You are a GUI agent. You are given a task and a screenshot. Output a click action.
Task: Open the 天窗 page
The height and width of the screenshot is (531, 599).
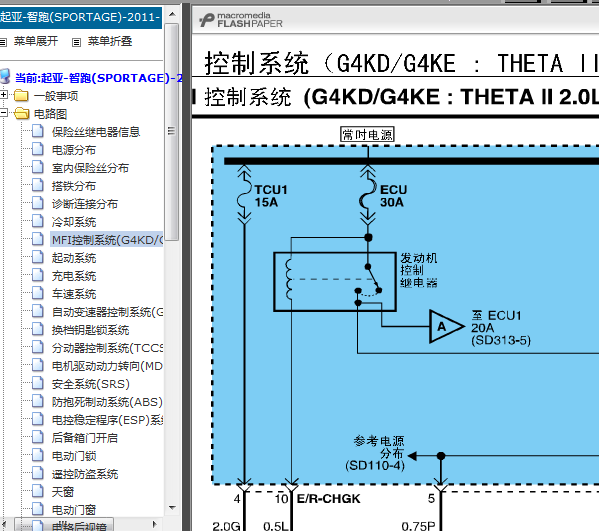63,492
